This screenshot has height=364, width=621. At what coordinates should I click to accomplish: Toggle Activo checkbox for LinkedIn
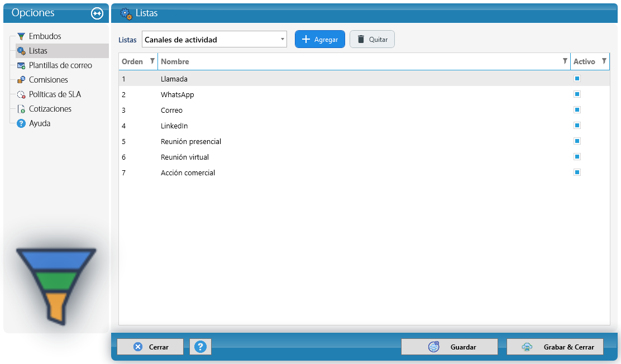pos(577,125)
